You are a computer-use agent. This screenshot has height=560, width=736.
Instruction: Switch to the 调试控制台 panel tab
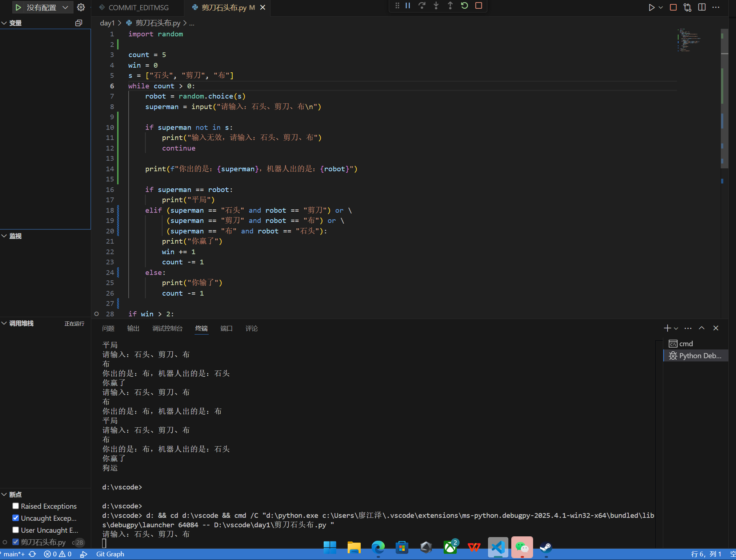click(167, 328)
